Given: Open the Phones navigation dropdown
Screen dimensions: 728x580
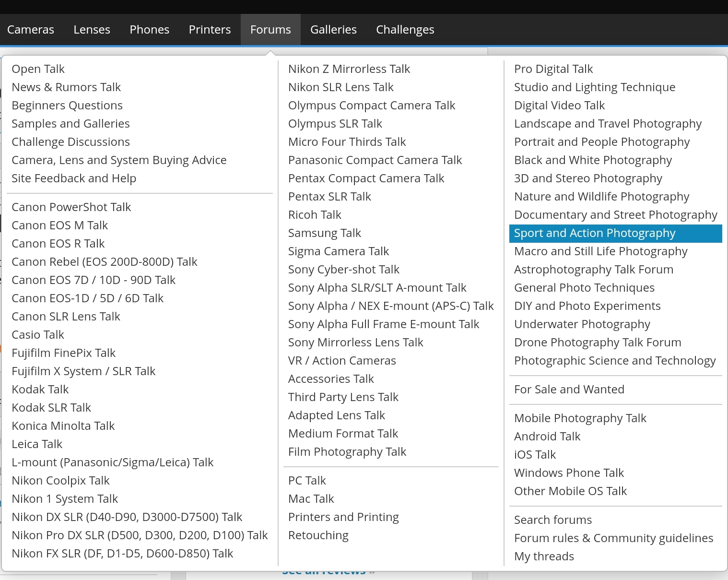Looking at the screenshot, I should pos(149,30).
